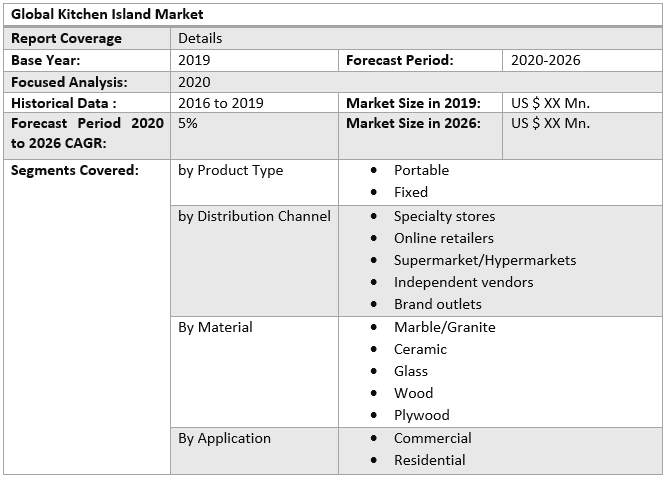The width and height of the screenshot is (668, 480).
Task: Select the 'Supermarket/Hypermarkets' bullet item
Action: pos(484,260)
